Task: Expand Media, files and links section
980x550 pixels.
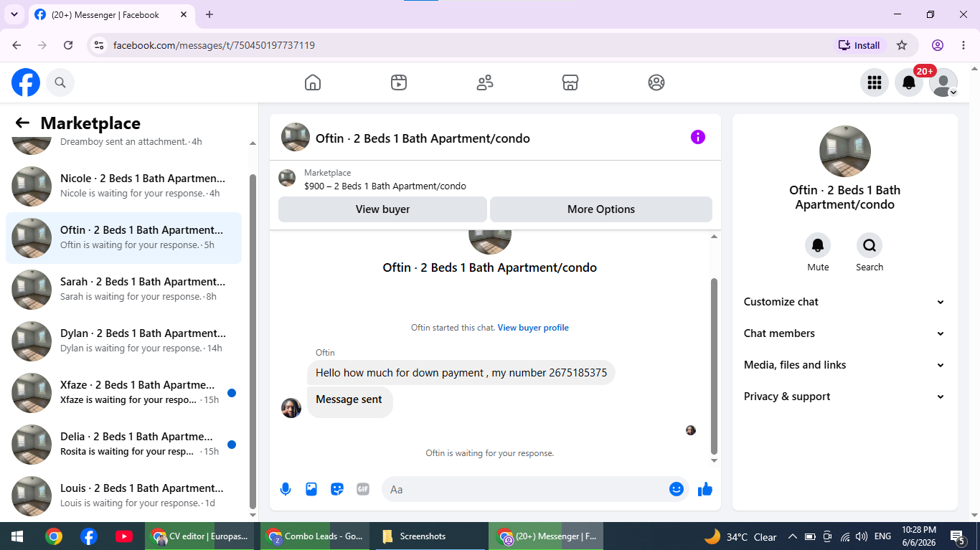Action: coord(845,365)
